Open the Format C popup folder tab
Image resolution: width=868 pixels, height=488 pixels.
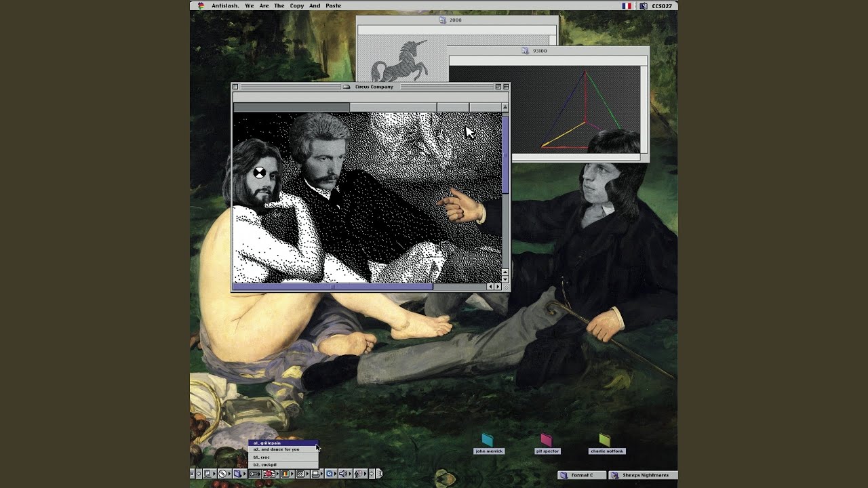coord(582,475)
